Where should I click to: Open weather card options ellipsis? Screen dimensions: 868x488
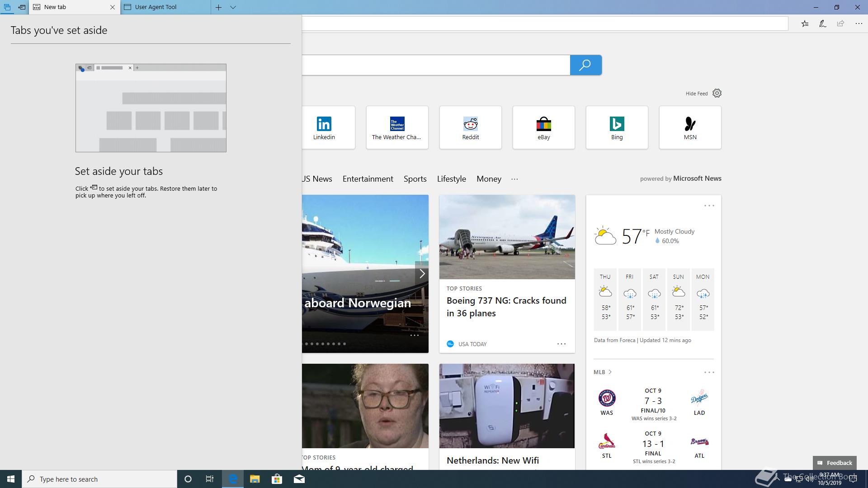tap(709, 206)
